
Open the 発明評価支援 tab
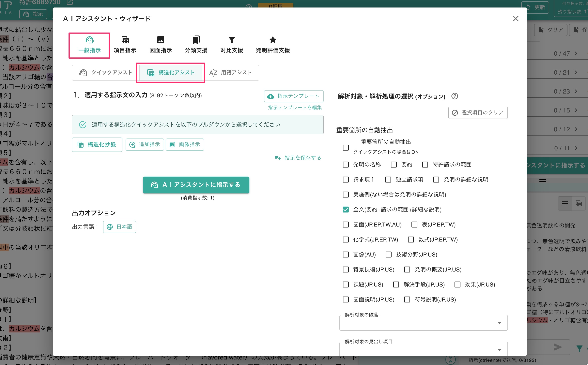pyautogui.click(x=273, y=45)
